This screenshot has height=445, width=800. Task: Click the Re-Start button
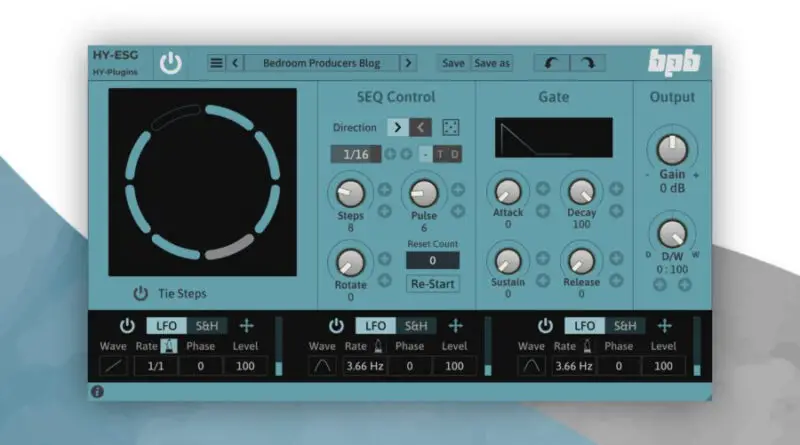[433, 284]
